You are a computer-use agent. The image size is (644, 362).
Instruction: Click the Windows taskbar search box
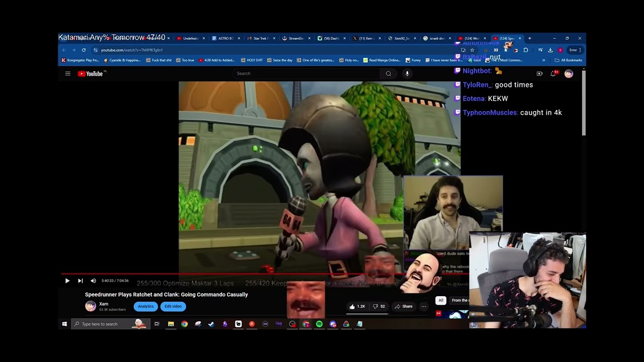coord(111,324)
